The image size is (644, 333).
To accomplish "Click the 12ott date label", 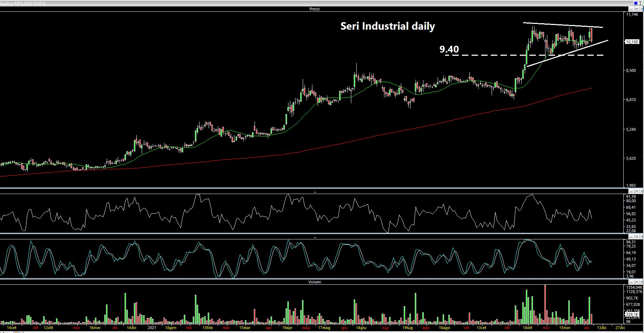I will [49, 328].
